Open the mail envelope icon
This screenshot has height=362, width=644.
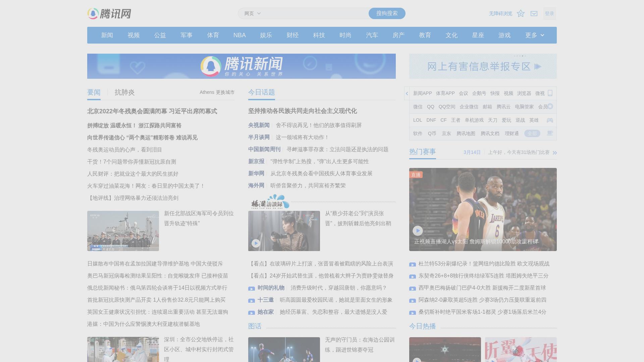[x=534, y=13]
